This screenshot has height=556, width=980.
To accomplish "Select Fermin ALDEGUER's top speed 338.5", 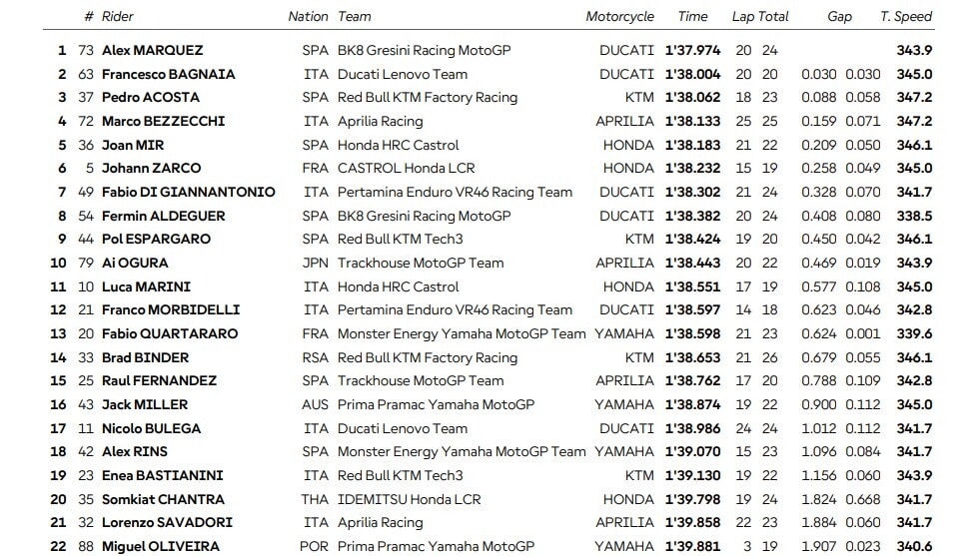I will tap(914, 216).
